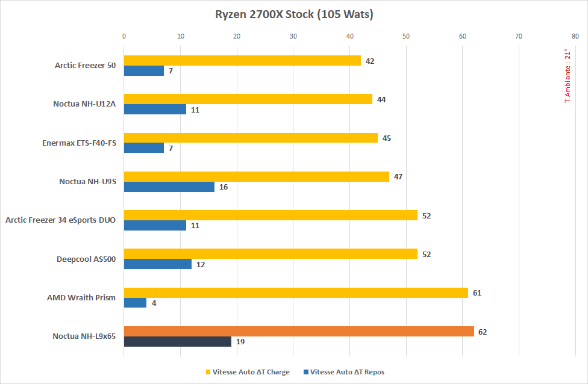Click data label 4 for AMD Wraith Prism
588x384 pixels.
point(154,303)
